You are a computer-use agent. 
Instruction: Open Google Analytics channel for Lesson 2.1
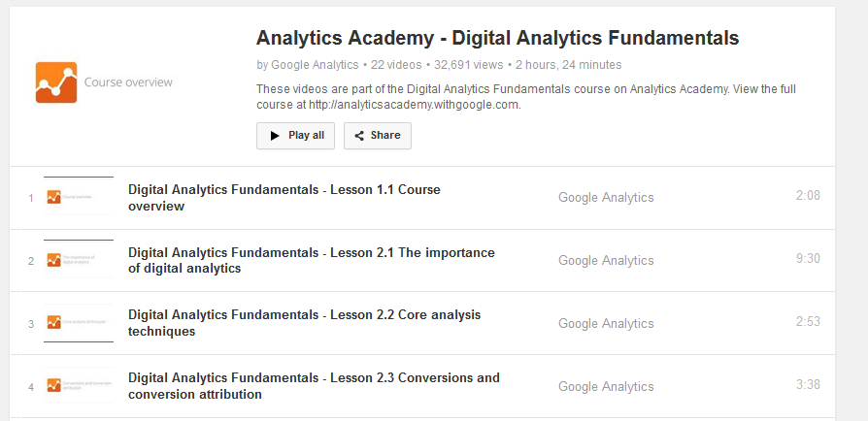tap(606, 260)
